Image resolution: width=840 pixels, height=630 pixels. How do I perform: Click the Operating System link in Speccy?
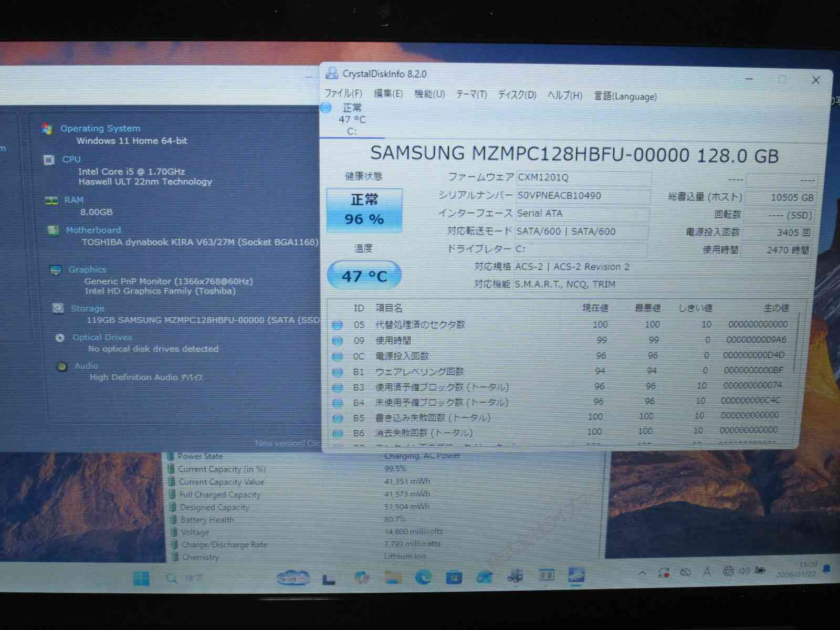100,129
